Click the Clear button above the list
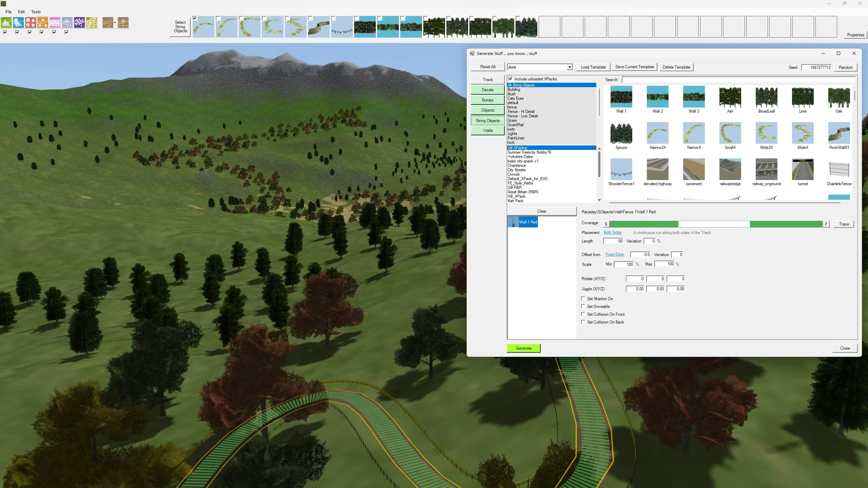The height and width of the screenshot is (488, 868). (541, 211)
